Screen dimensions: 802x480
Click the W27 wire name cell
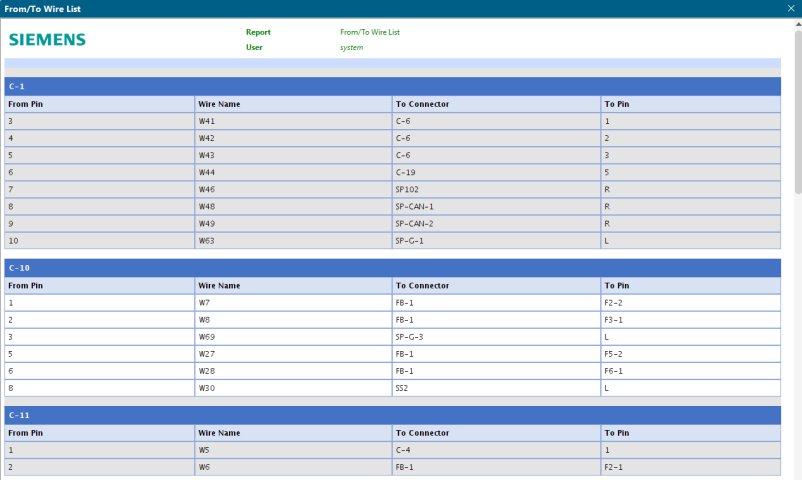(293, 354)
